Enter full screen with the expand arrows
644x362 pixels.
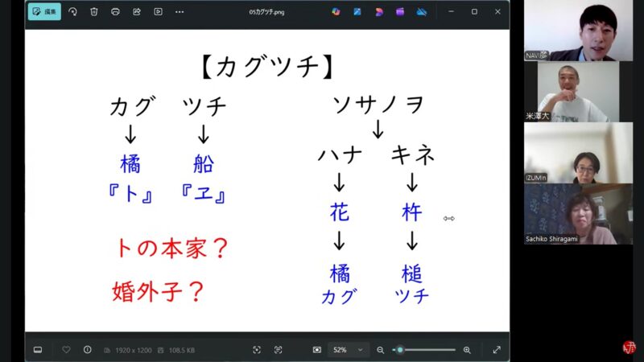[x=497, y=350]
